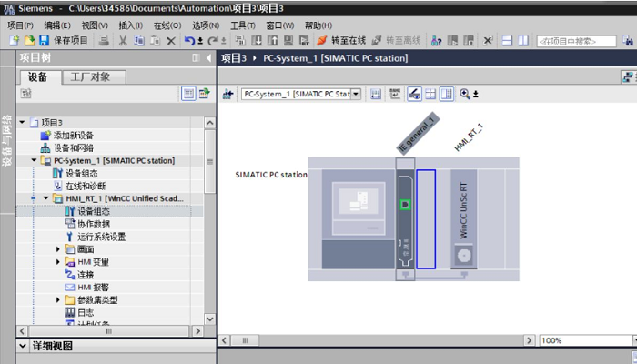
Task: Collapse the PC-System_1 tree node
Action: coord(35,160)
